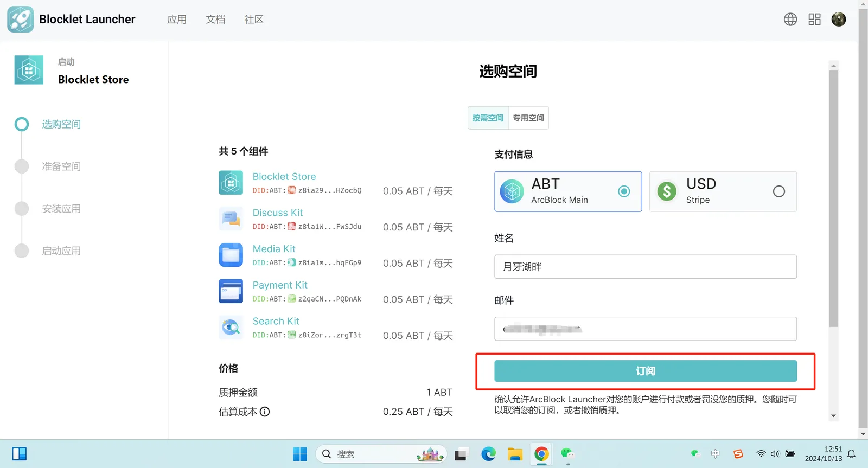Open the apps grid icon in header
Image resolution: width=868 pixels, height=468 pixels.
tap(814, 20)
